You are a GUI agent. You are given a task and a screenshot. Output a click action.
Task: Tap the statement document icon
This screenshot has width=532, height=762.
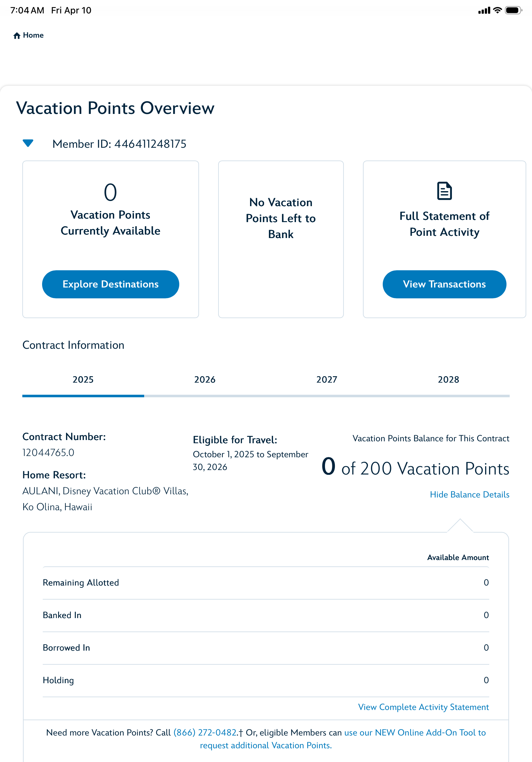pos(444,191)
